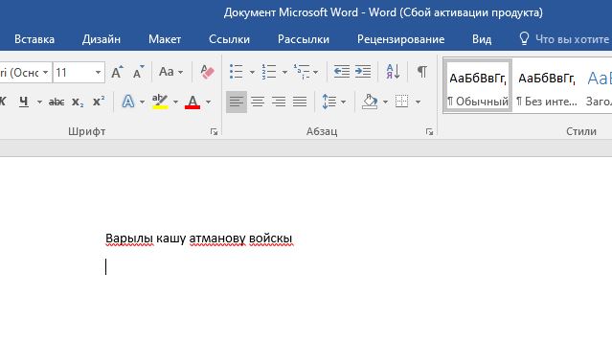The width and height of the screenshot is (612, 364).
Task: Center the paragraph text
Action: pyautogui.click(x=258, y=102)
